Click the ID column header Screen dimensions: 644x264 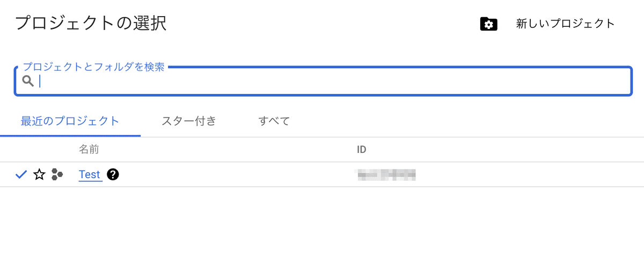click(361, 149)
